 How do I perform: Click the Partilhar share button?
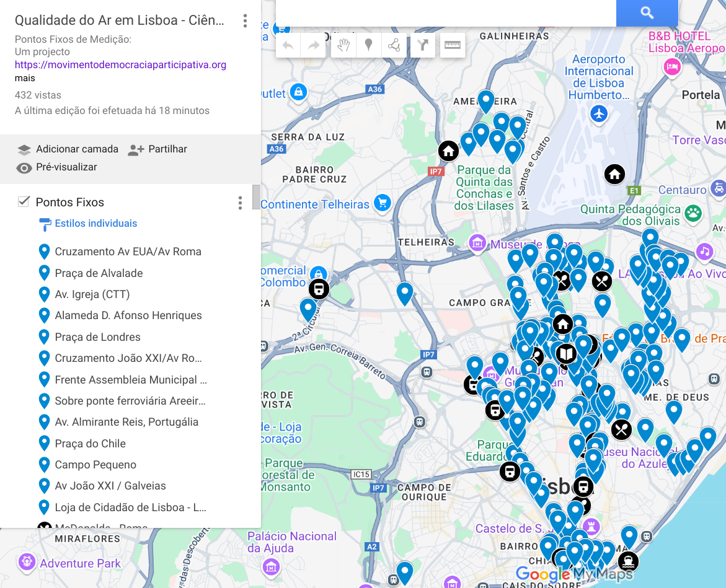(157, 149)
